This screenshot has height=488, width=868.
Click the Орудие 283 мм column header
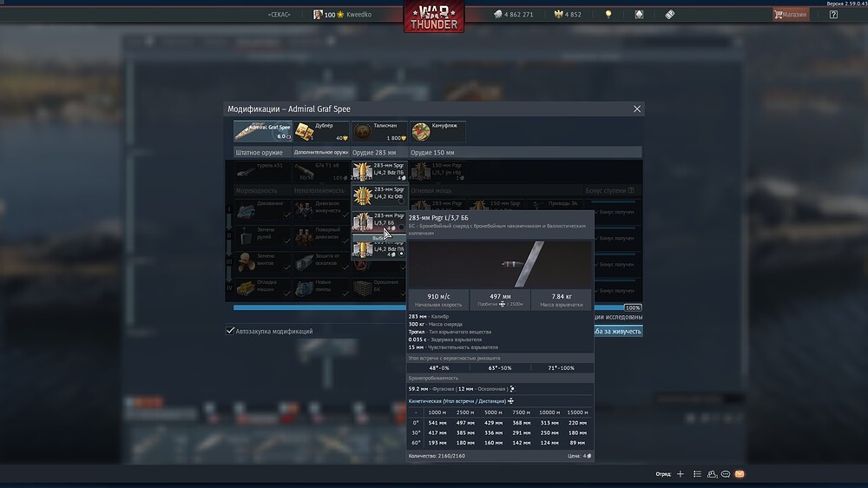(380, 152)
